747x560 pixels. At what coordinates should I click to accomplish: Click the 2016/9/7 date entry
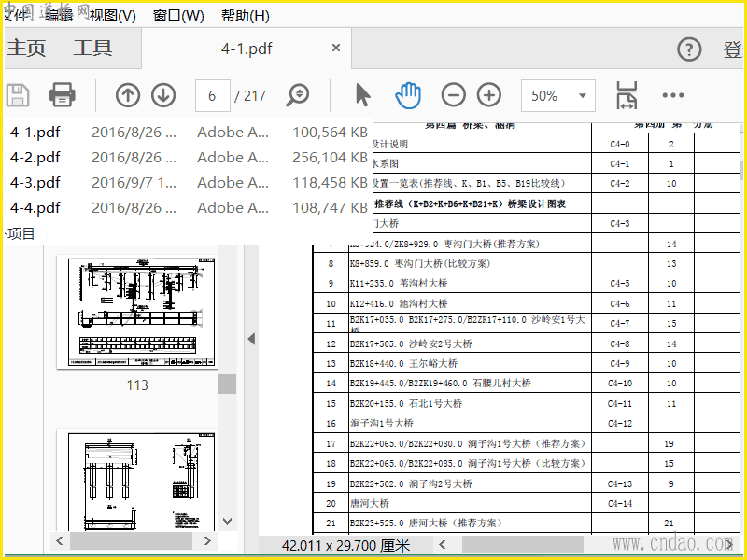click(134, 182)
